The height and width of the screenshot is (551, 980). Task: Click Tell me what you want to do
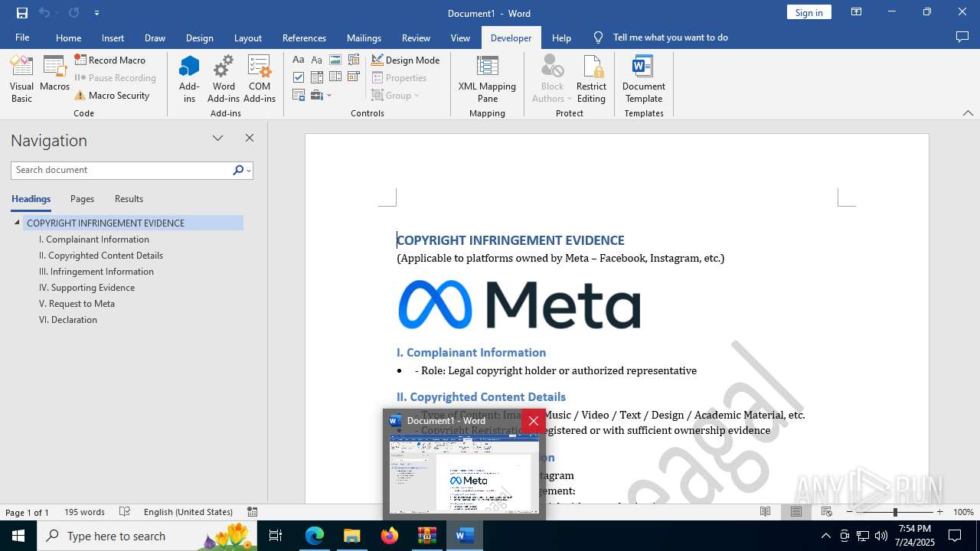pos(670,37)
